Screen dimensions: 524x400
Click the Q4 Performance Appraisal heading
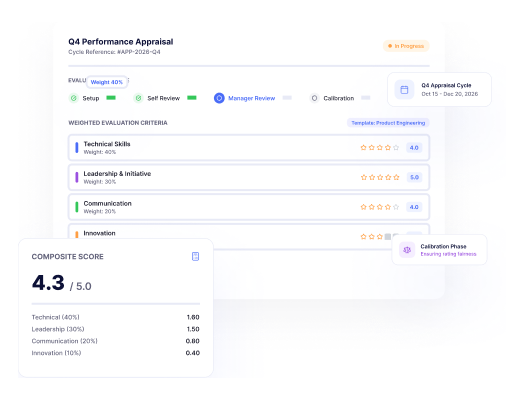121,42
